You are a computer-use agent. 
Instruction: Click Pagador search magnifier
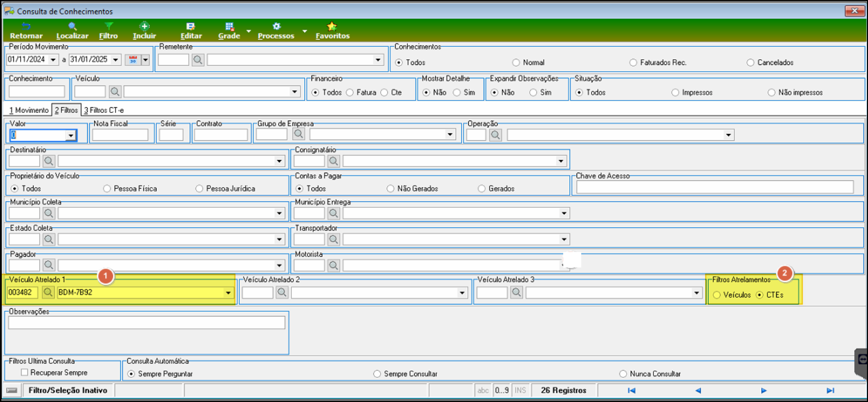[x=48, y=265]
